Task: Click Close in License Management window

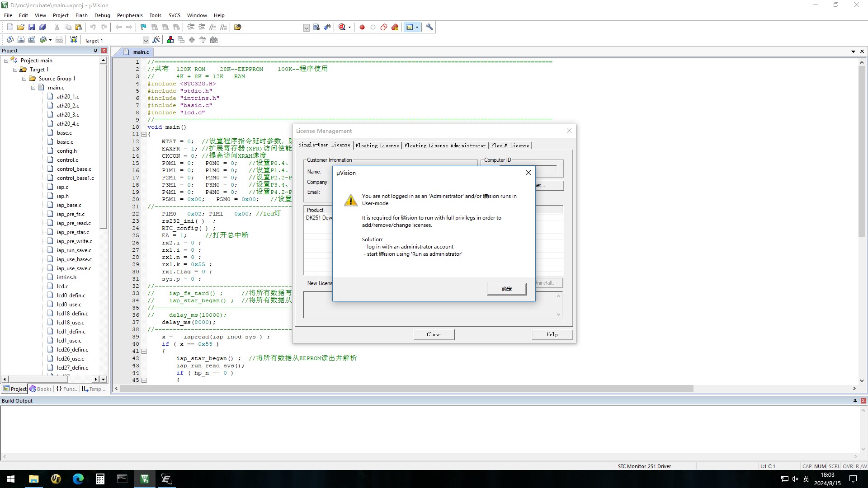Action: click(x=434, y=334)
